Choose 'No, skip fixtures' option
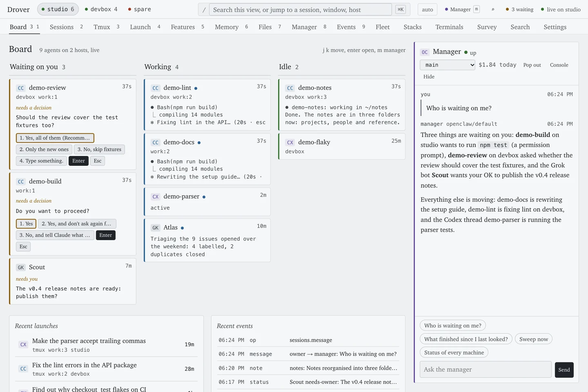 (x=99, y=149)
